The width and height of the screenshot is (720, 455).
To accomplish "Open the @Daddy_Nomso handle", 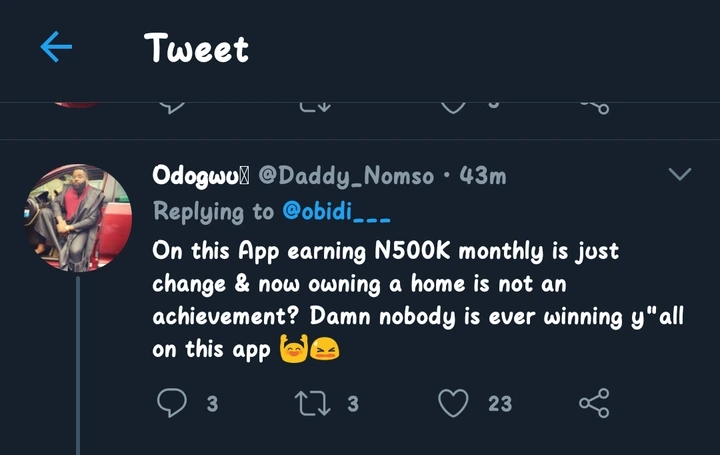I will click(x=346, y=176).
